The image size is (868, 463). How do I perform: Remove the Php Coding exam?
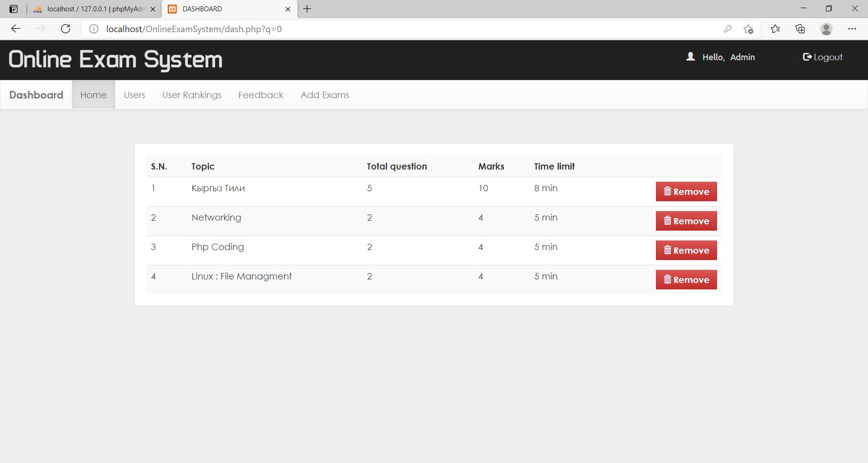click(686, 250)
